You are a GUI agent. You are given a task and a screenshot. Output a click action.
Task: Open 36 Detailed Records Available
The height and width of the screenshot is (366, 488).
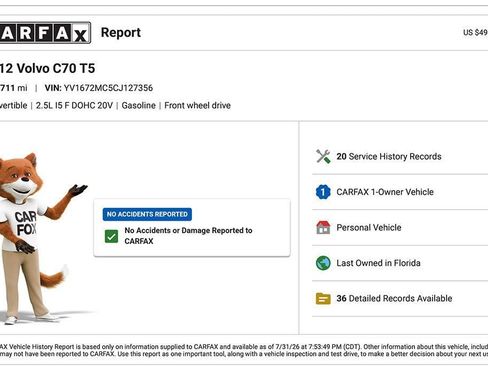coord(400,298)
